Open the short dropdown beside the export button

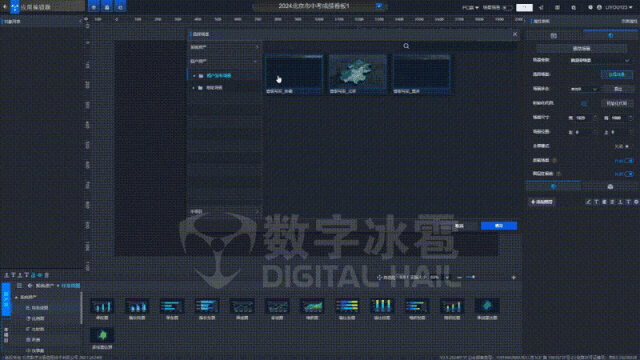pyautogui.click(x=583, y=89)
